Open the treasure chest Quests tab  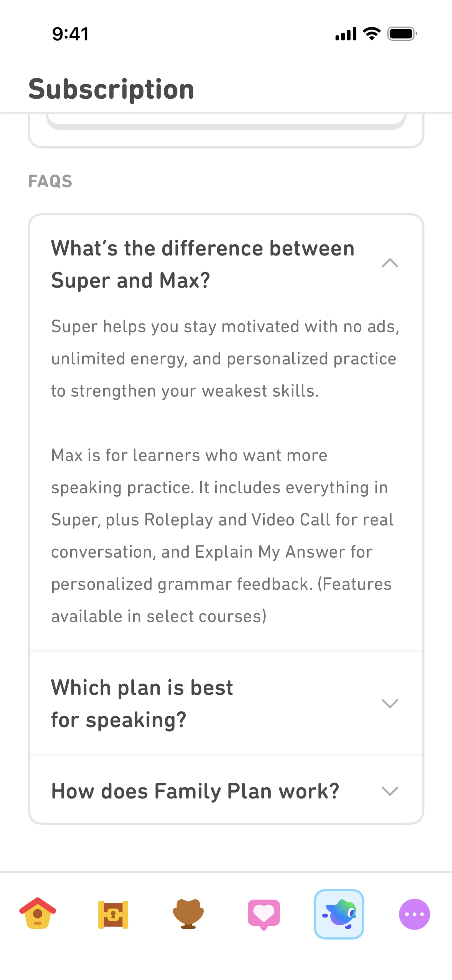[113, 915]
